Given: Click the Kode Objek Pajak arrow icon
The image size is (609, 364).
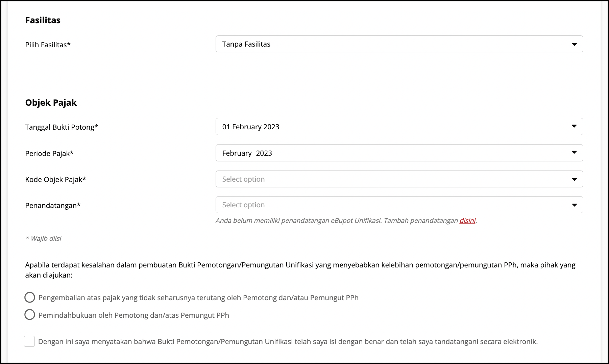Looking at the screenshot, I should 574,179.
